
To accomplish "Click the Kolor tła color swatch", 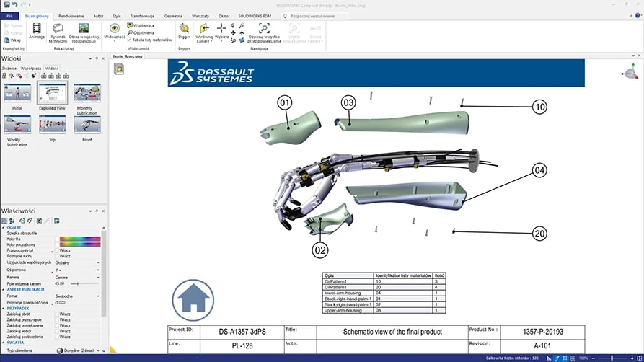I will 80,239.
